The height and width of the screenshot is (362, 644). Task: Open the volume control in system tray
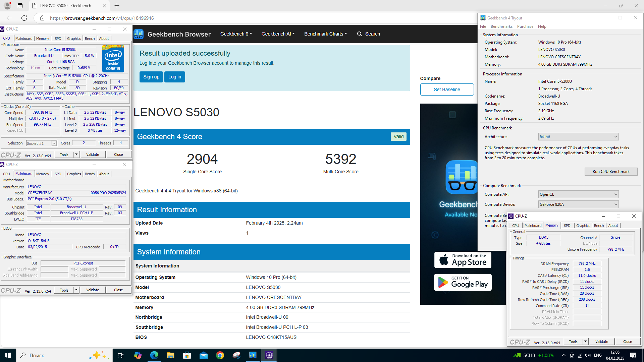click(588, 355)
